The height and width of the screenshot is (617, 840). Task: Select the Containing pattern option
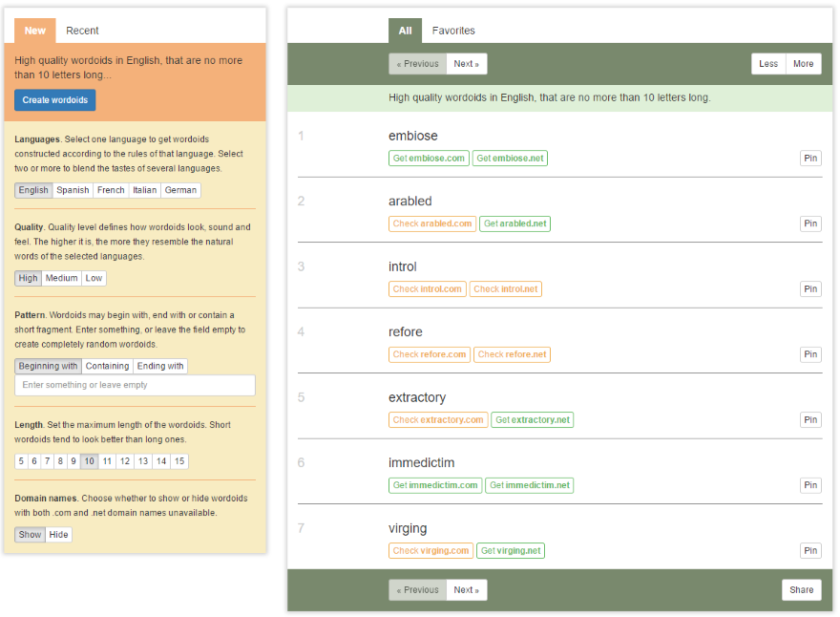(x=107, y=366)
